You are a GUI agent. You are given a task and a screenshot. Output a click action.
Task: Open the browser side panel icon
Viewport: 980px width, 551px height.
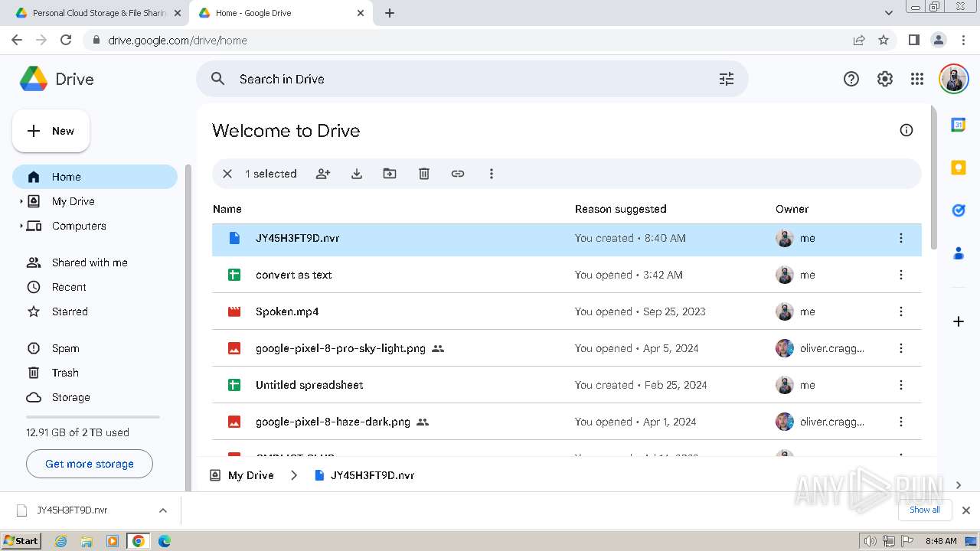[x=913, y=40]
